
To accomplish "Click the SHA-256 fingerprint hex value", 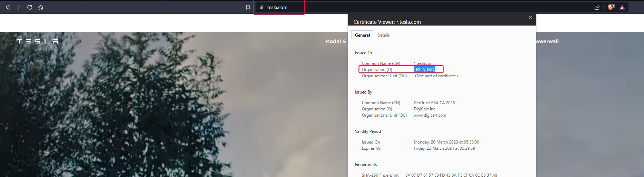I will point(451,175).
